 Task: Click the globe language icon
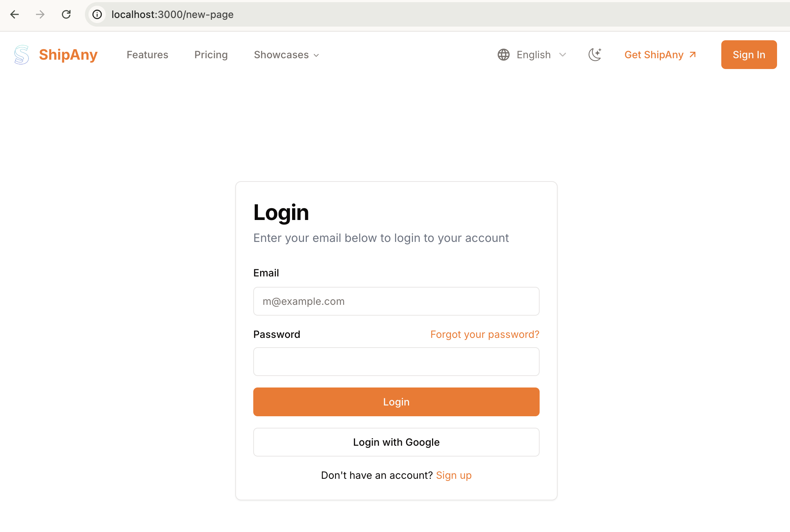tap(503, 55)
